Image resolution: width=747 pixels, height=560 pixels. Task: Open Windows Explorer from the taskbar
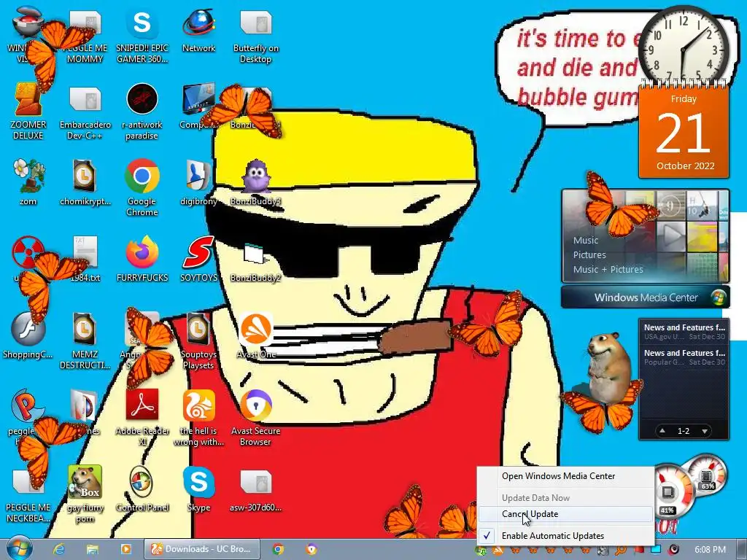tap(93, 549)
